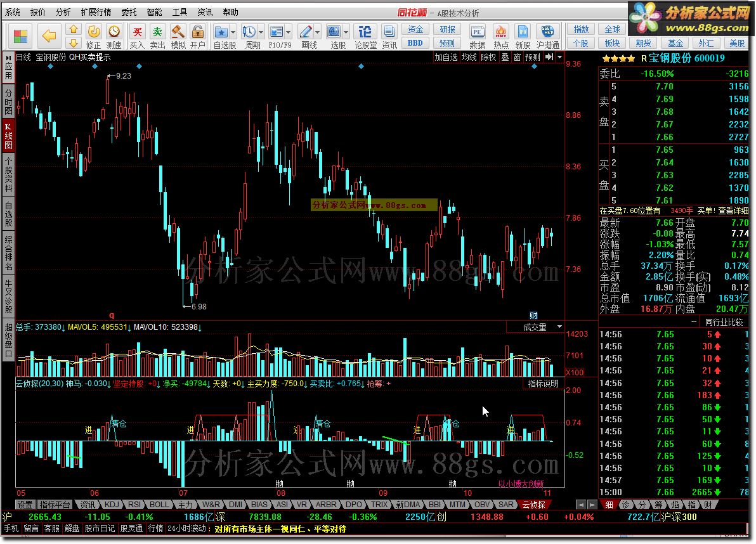The height and width of the screenshot is (544, 756).
Task: Click the four-color home icon in toolbar
Action: click(x=20, y=36)
